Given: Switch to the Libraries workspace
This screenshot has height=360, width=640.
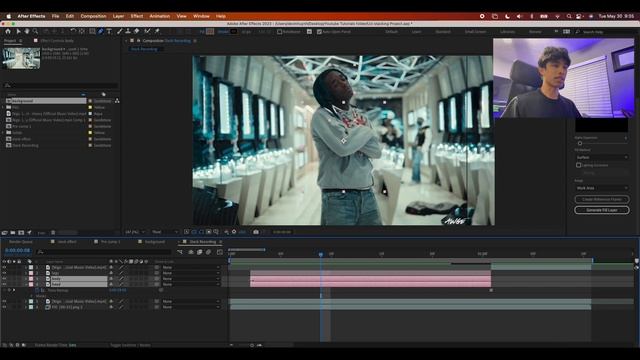Looking at the screenshot, I should coord(507,31).
